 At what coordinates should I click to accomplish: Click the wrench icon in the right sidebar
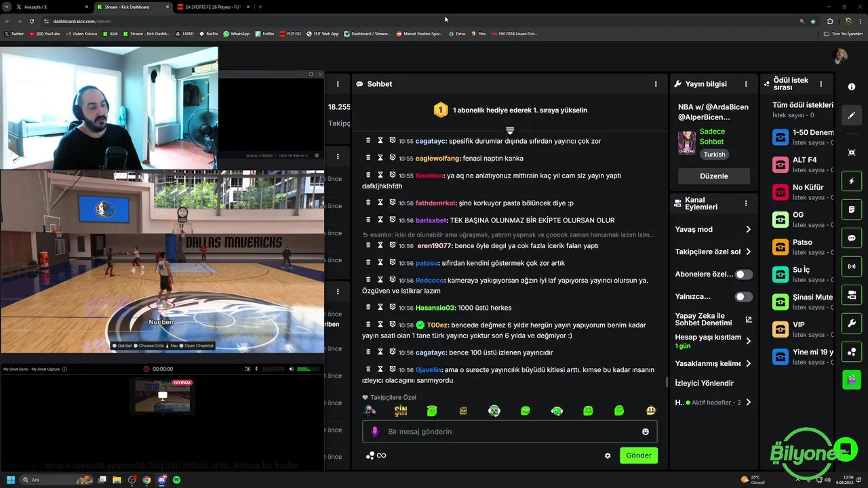pos(852,323)
